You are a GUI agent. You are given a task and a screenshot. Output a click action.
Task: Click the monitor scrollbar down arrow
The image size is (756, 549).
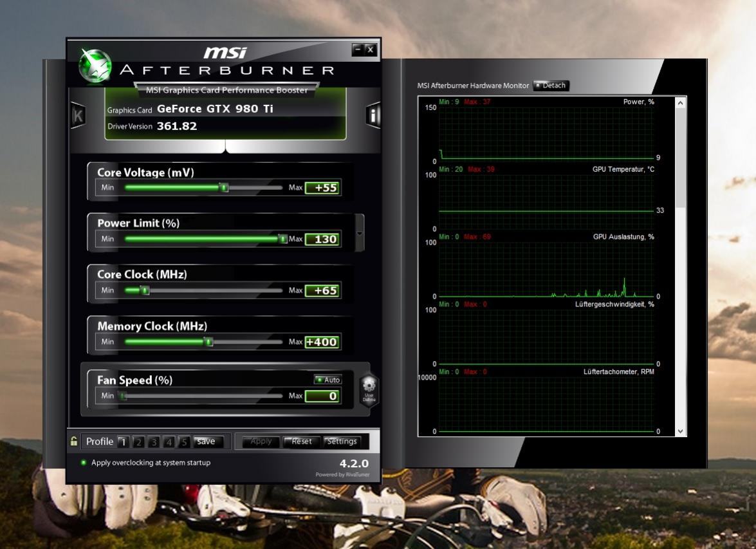(x=680, y=431)
